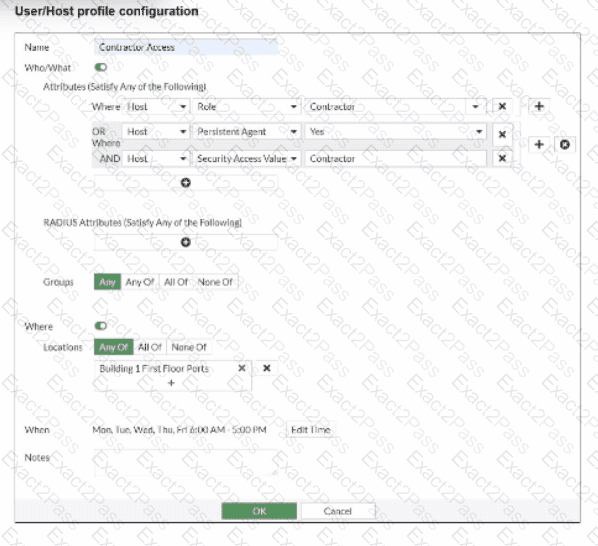The width and height of the screenshot is (598, 546).
Task: Click the Edit Time button
Action: (310, 430)
